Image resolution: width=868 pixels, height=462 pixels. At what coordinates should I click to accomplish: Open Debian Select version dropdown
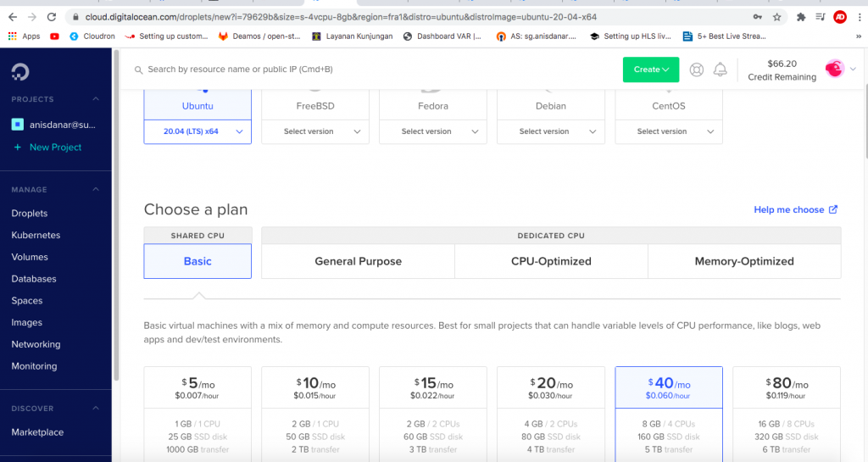(551, 131)
